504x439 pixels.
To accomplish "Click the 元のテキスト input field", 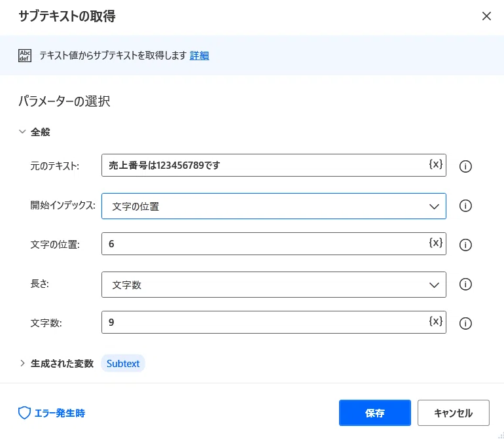I will [x=274, y=165].
